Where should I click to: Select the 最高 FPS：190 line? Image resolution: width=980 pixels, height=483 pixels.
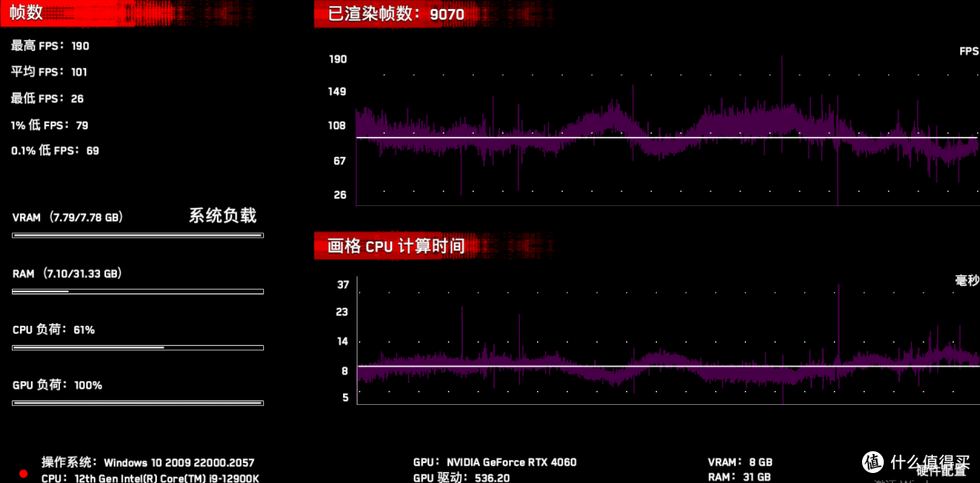[50, 45]
